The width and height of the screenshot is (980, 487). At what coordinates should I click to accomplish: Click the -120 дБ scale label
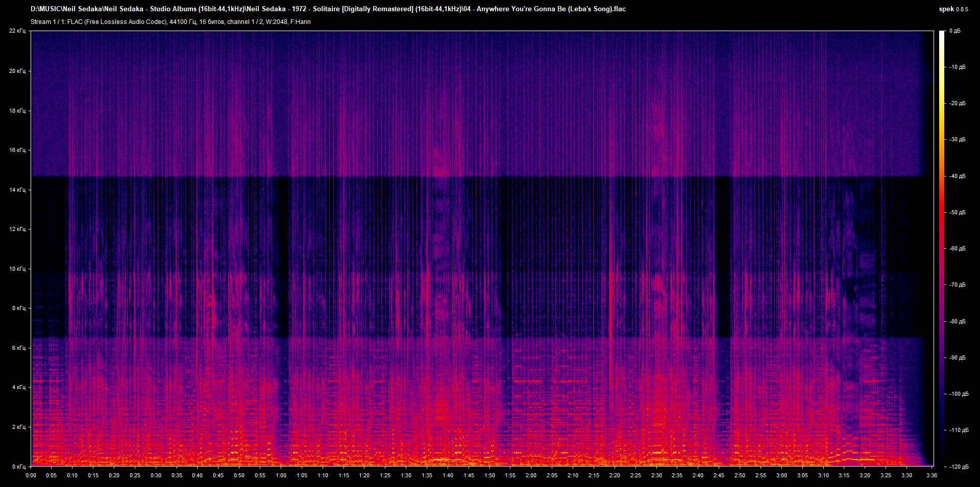959,467
